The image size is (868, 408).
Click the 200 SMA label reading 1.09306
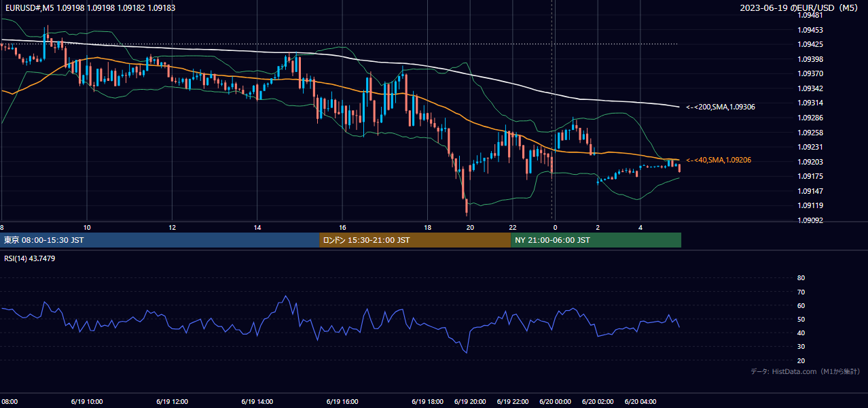721,107
